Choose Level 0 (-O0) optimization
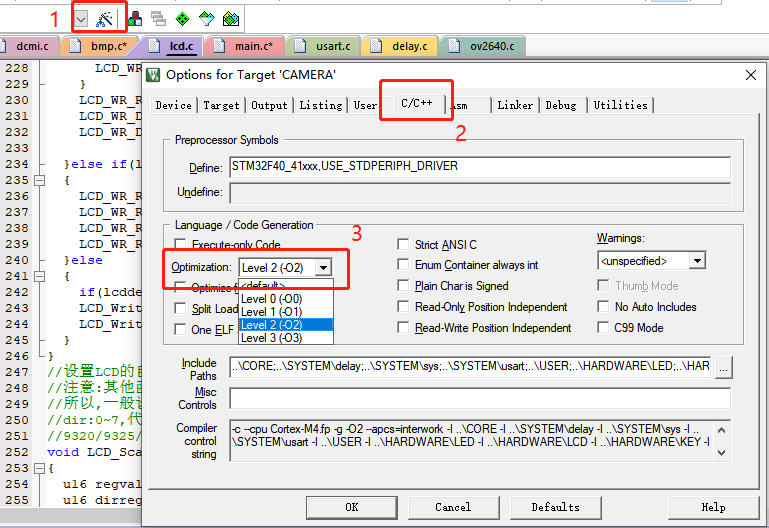769x528 pixels. (x=286, y=299)
